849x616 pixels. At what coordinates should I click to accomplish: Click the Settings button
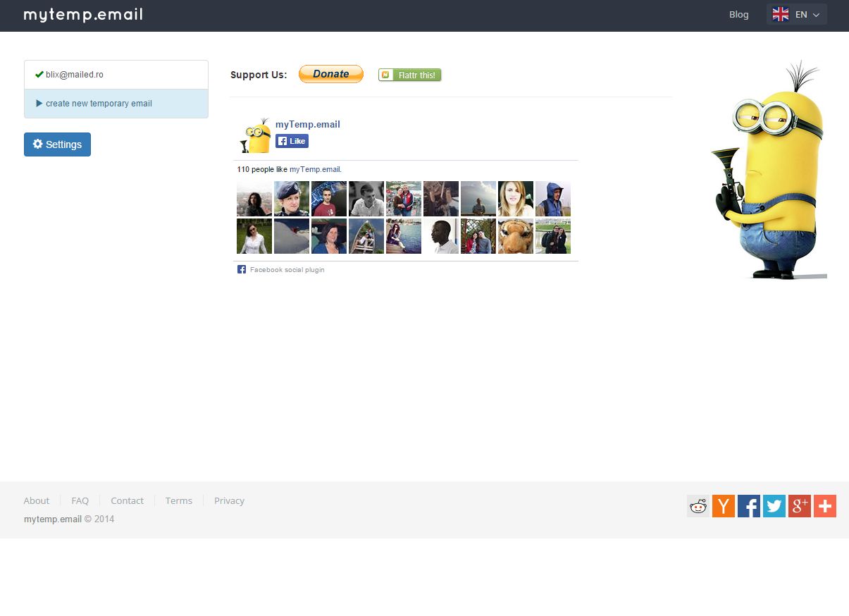pos(57,144)
